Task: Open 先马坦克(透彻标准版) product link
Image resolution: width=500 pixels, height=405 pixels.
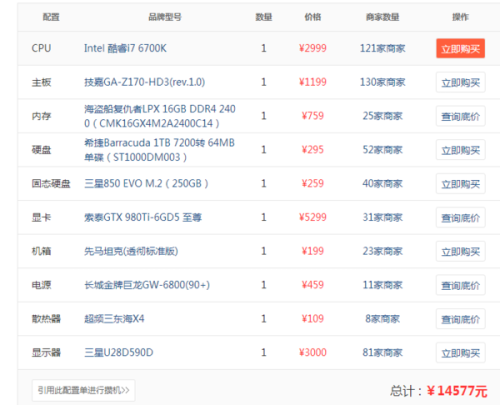Action: (x=131, y=251)
